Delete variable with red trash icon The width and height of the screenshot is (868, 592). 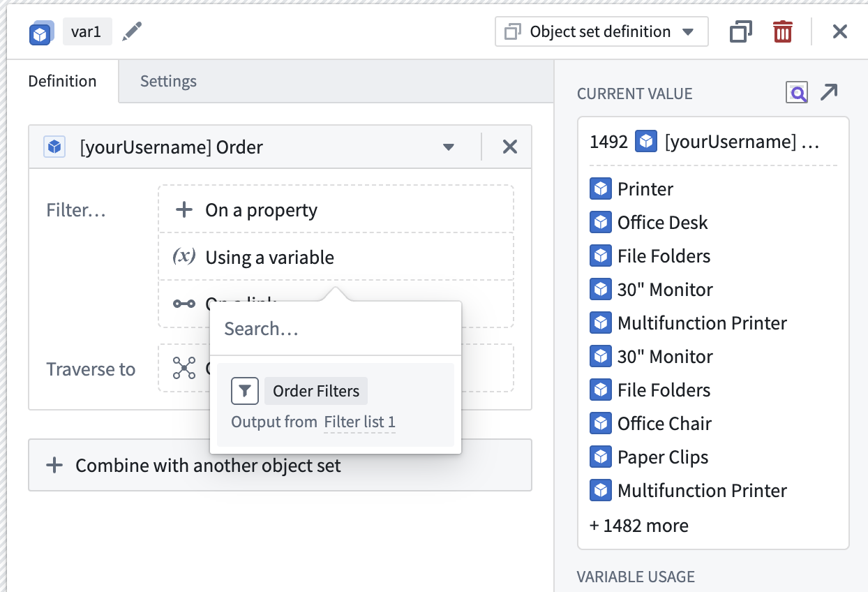click(x=782, y=31)
